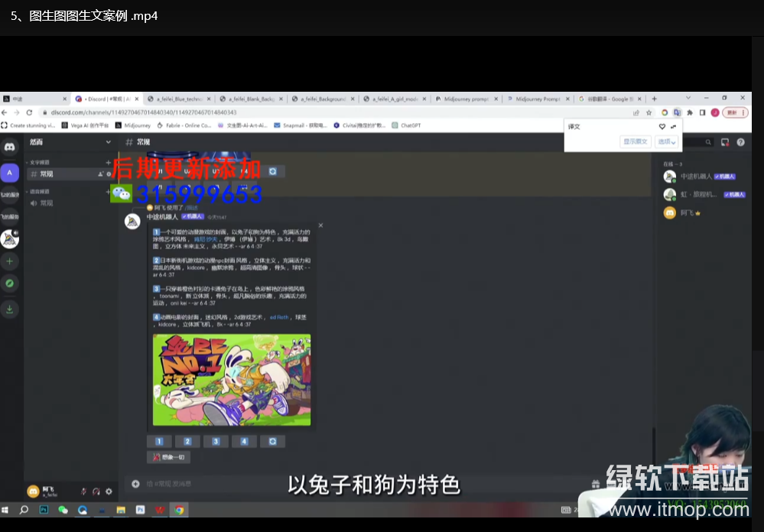764x532 pixels.
Task: Open the rabbit cartoon image attachment
Action: [x=232, y=380]
